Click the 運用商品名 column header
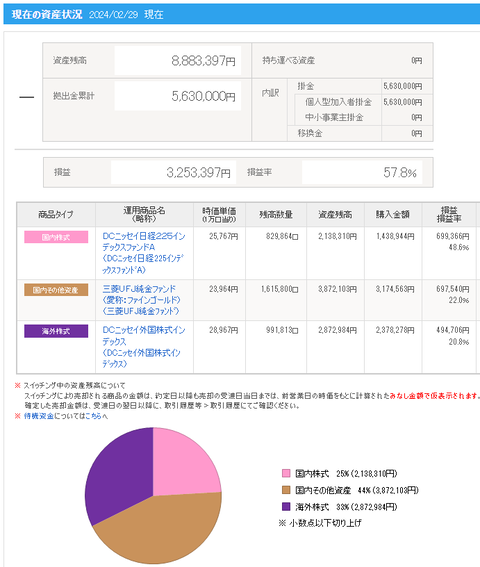The width and height of the screenshot is (480, 567). point(144,214)
